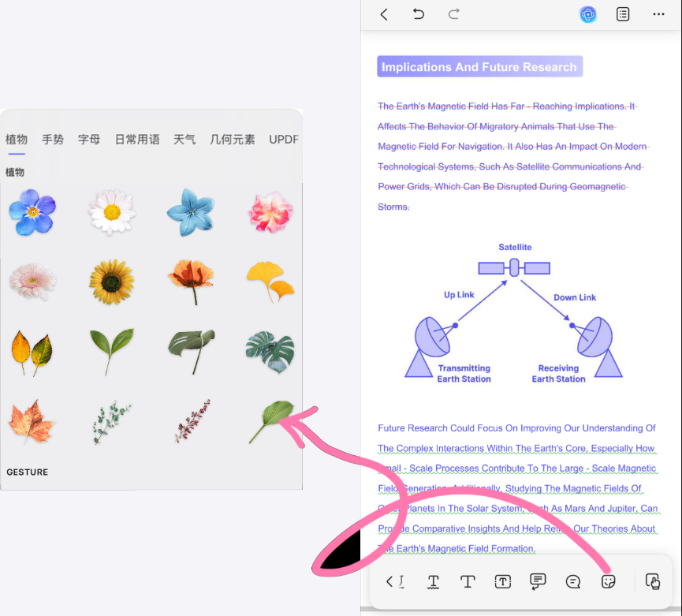Pick the sunflower sticker
Viewport: 682px width, 616px height.
(111, 282)
